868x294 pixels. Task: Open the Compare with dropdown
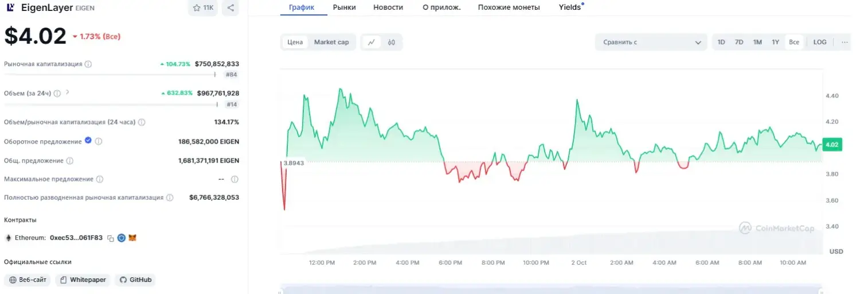coord(651,42)
